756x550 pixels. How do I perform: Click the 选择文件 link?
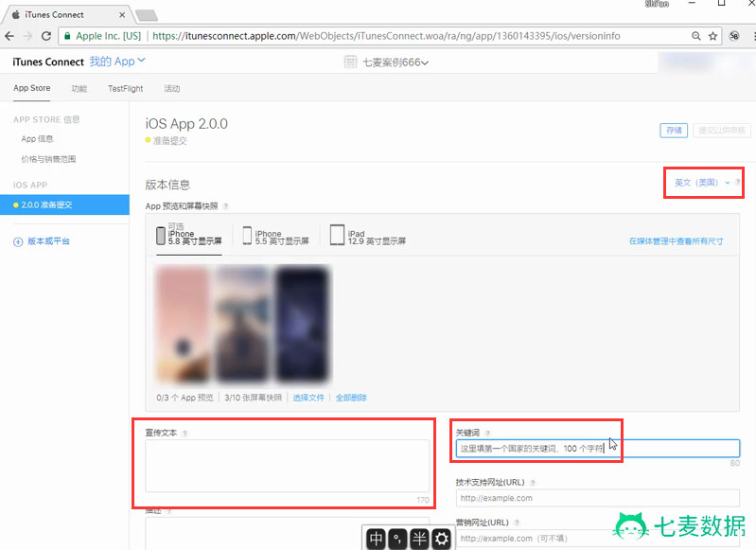coord(308,398)
